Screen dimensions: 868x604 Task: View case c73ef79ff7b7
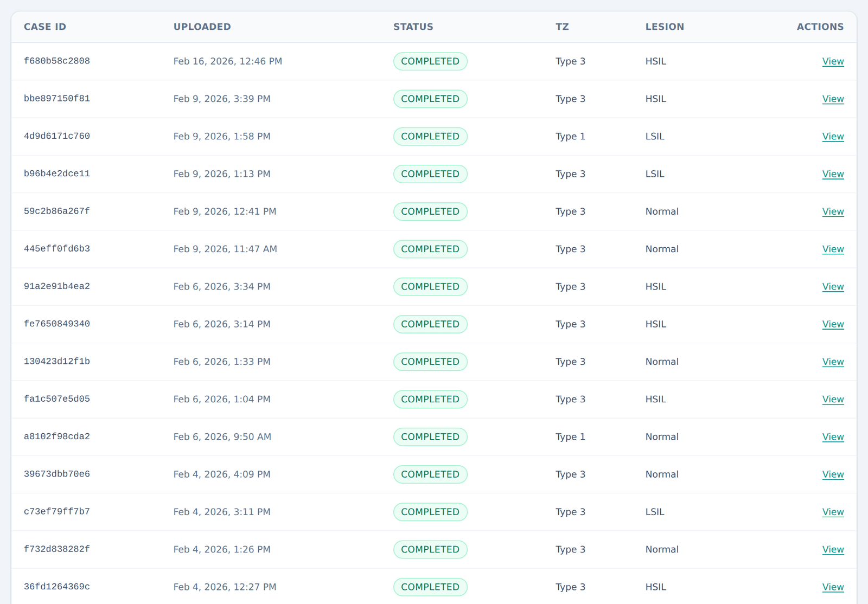coord(833,512)
